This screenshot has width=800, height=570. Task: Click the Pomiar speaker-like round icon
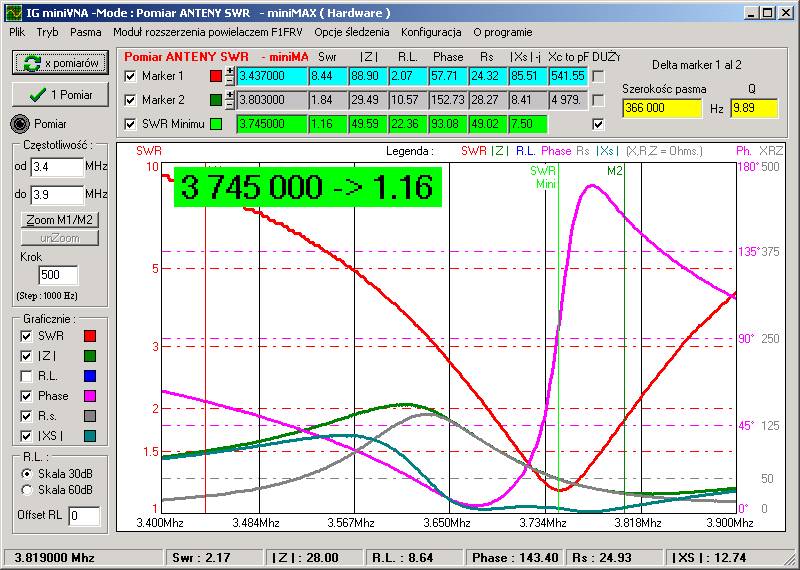coord(20,123)
